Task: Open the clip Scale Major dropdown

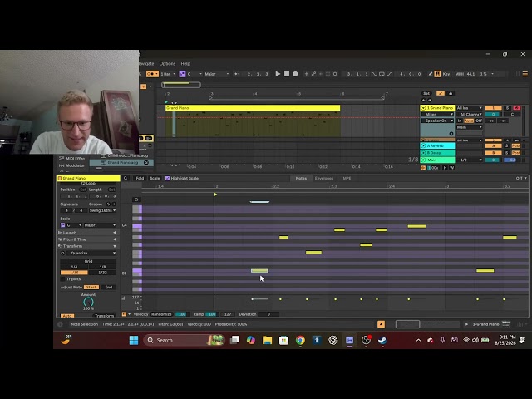Action: (100, 225)
